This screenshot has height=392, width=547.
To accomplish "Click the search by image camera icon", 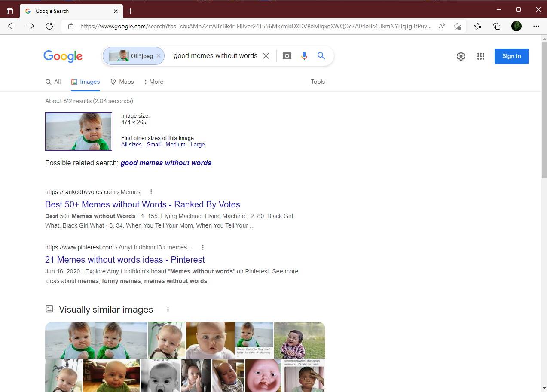I will click(287, 56).
